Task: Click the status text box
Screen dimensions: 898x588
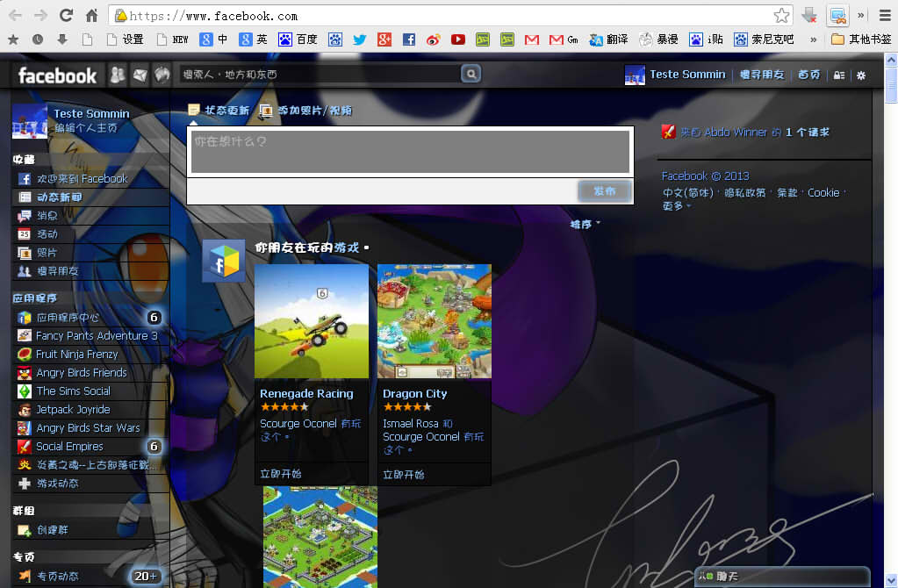Action: coord(410,151)
